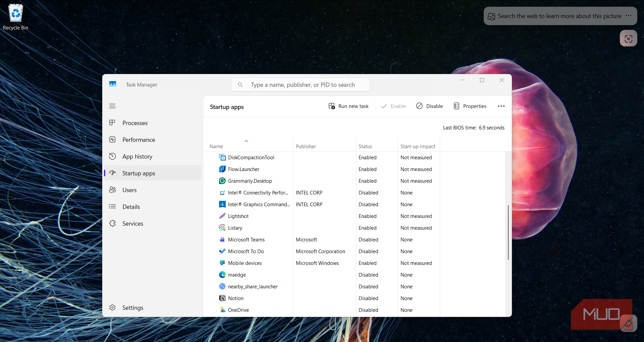
Task: Click the Notion app icon
Action: coord(222,298)
